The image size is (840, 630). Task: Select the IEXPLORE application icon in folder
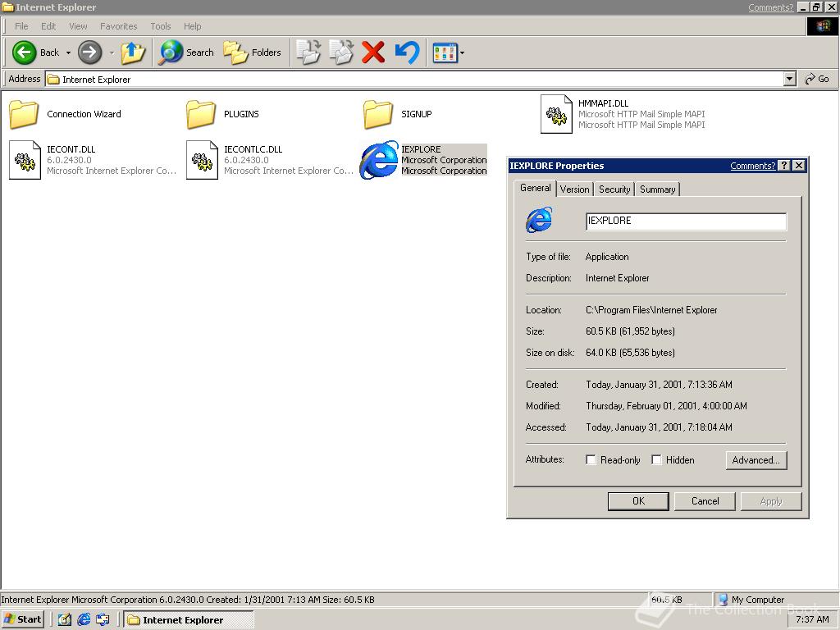point(379,160)
